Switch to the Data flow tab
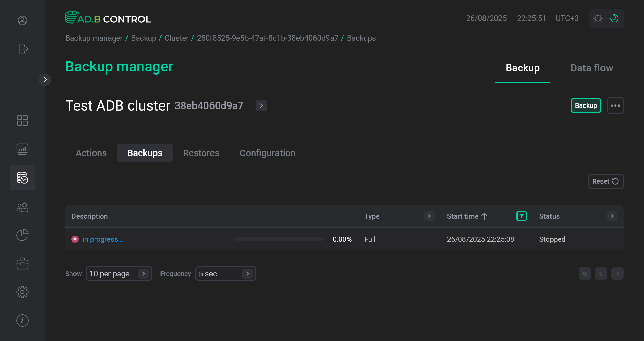 [x=591, y=68]
